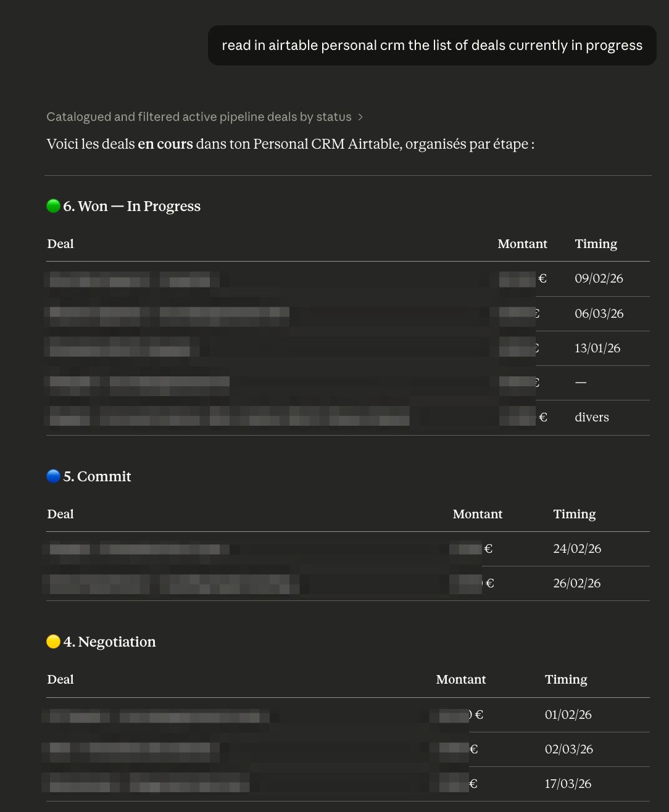The width and height of the screenshot is (669, 812).
Task: Click the 26/02/26 date in Commit table
Action: 577,583
